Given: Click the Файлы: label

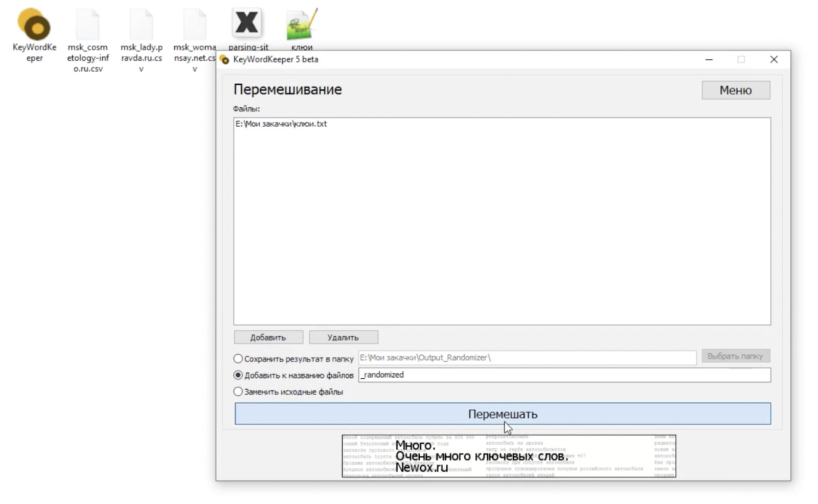Looking at the screenshot, I should coord(246,109).
